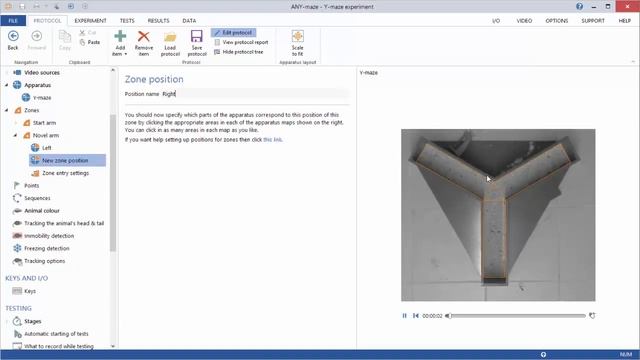Image resolution: width=640 pixels, height=360 pixels.
Task: Click the Load protocol folder icon
Action: coord(170,37)
